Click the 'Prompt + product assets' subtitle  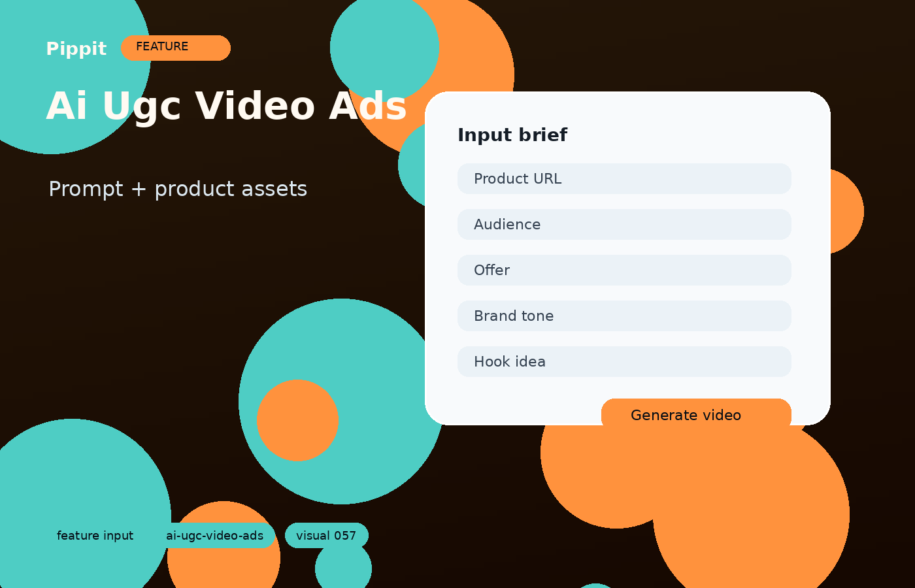tap(178, 189)
